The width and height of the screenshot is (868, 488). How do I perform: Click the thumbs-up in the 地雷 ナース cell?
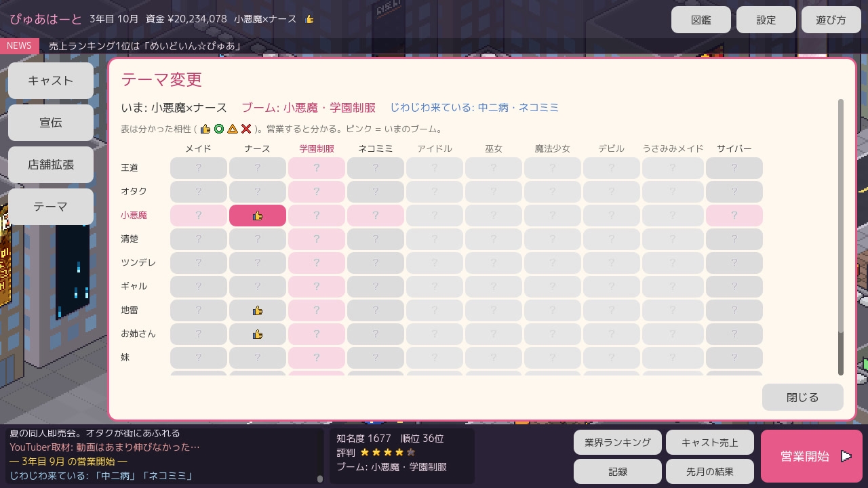[x=258, y=310]
